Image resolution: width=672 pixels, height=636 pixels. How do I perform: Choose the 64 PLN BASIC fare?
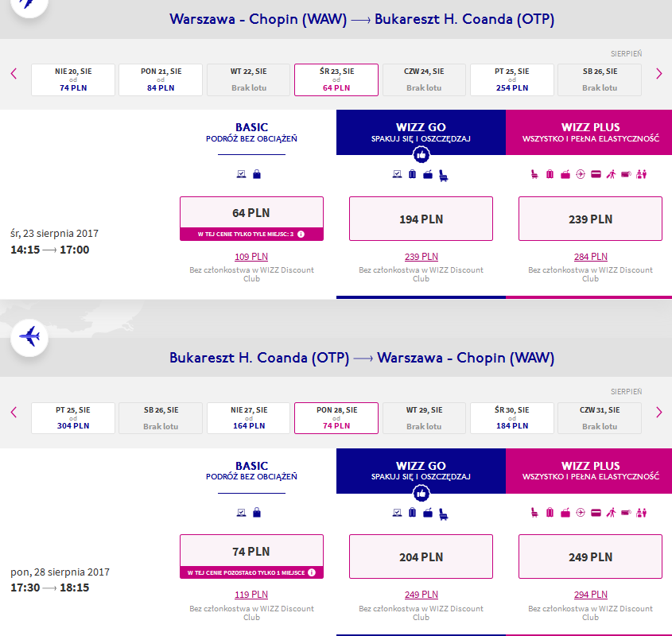pyautogui.click(x=251, y=219)
